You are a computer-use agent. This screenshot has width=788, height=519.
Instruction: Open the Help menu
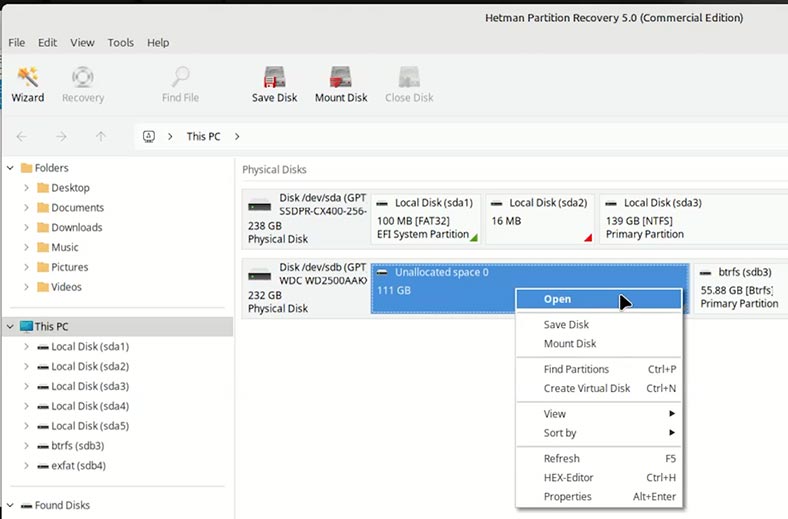pos(158,43)
